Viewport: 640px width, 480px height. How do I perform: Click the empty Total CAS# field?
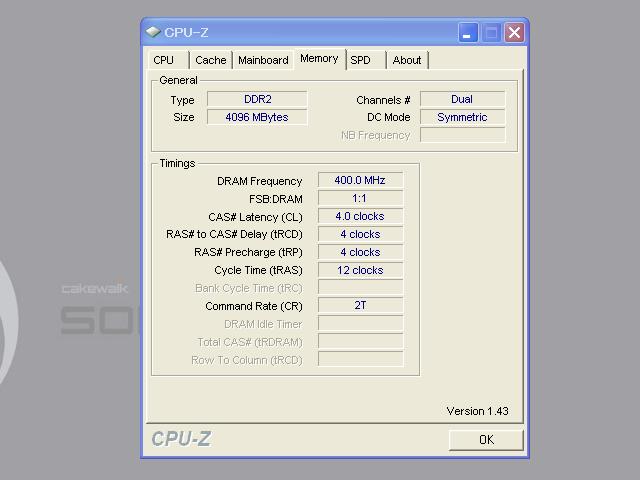pos(360,341)
